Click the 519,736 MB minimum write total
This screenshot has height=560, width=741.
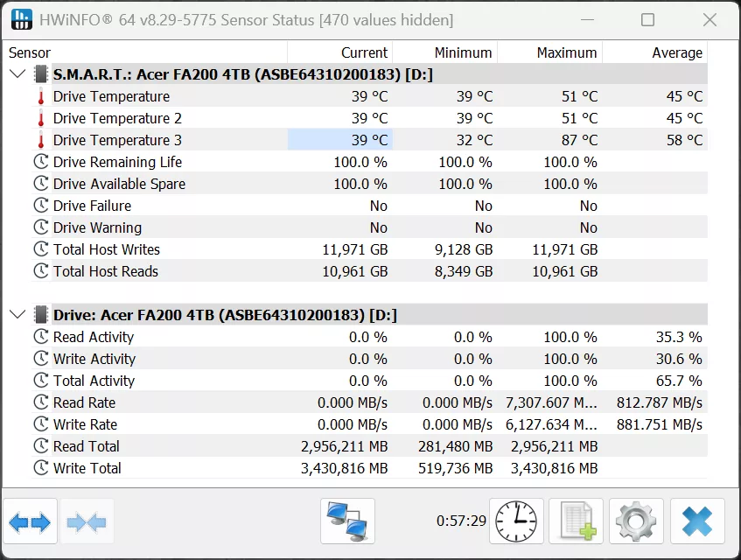(456, 468)
